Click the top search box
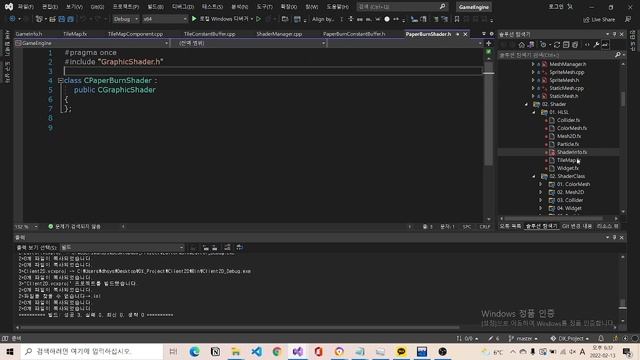 (402, 7)
